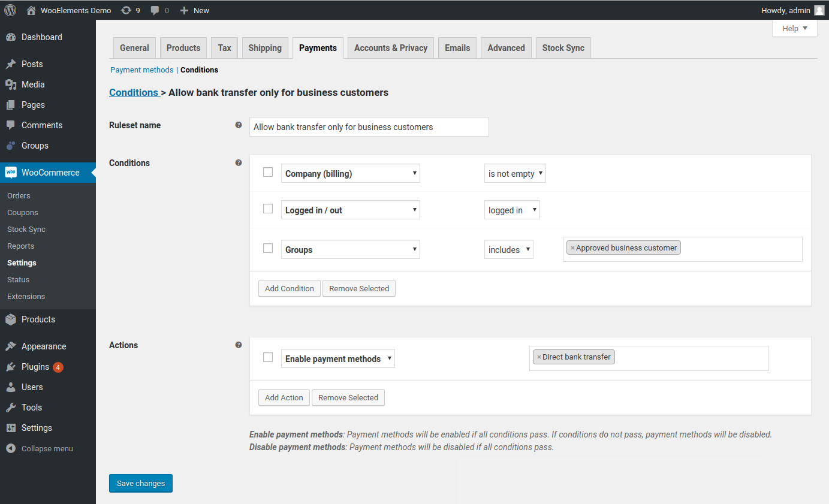Open the Stock Sync tab
Viewport: 829px width, 504px height.
(563, 48)
